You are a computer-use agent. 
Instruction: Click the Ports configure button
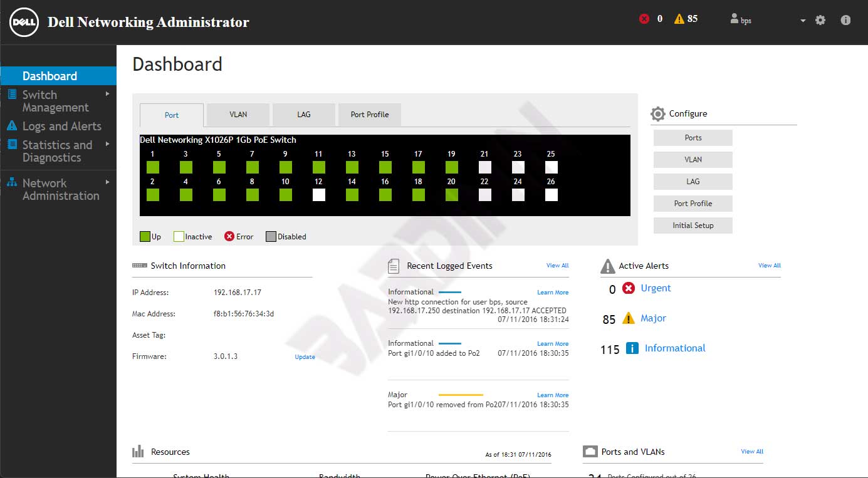(x=693, y=138)
